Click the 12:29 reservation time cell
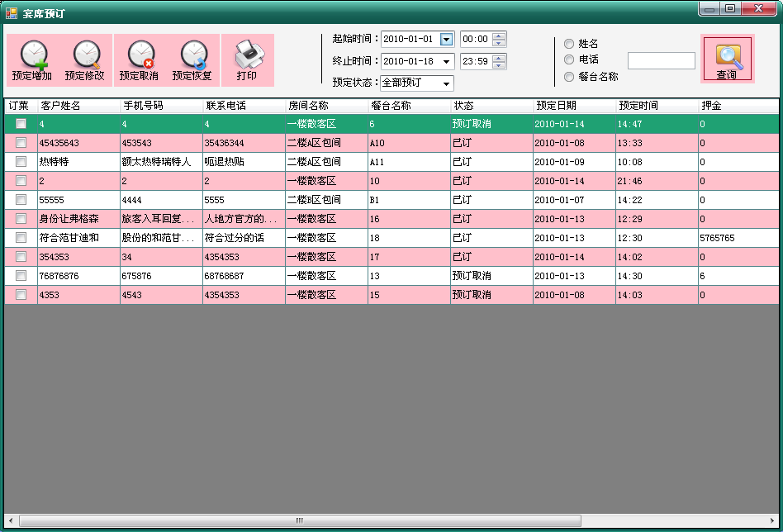 657,219
